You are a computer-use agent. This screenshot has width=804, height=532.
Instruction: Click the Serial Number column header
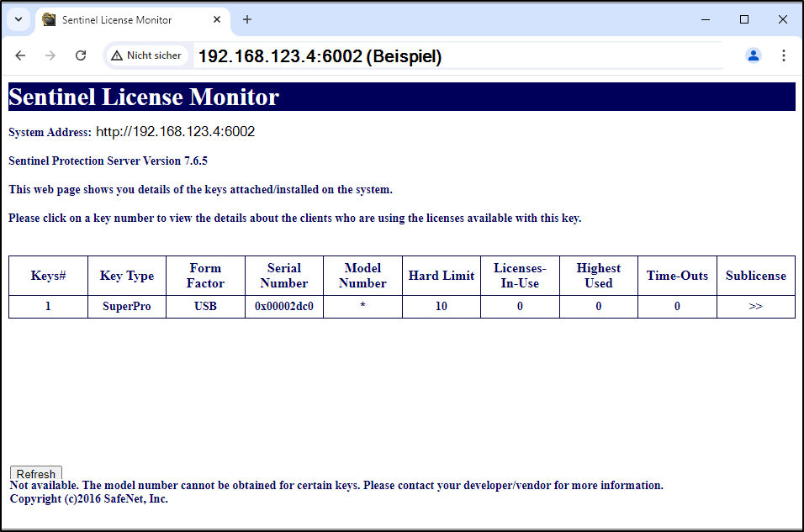coord(284,276)
